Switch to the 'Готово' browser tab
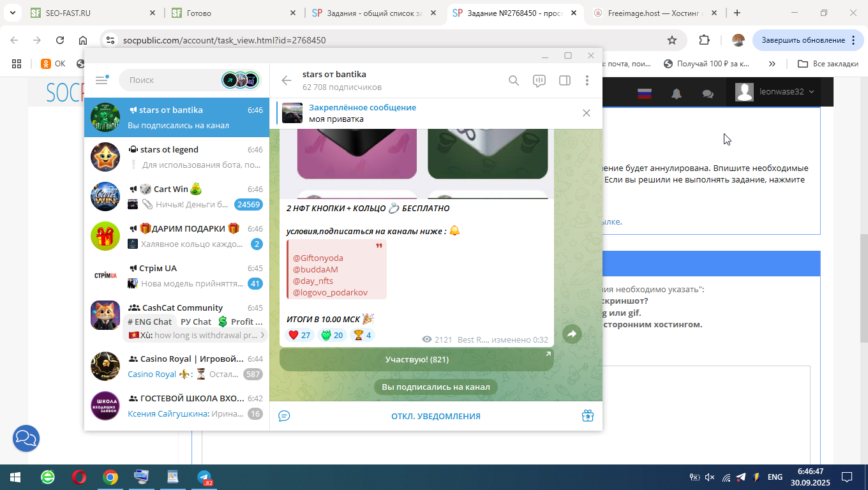This screenshot has height=490, width=868. tap(233, 13)
